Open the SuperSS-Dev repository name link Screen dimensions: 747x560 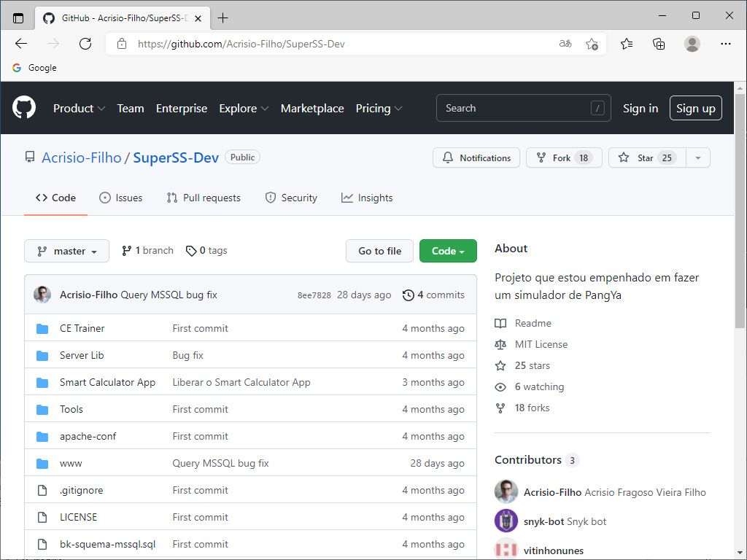click(x=176, y=157)
